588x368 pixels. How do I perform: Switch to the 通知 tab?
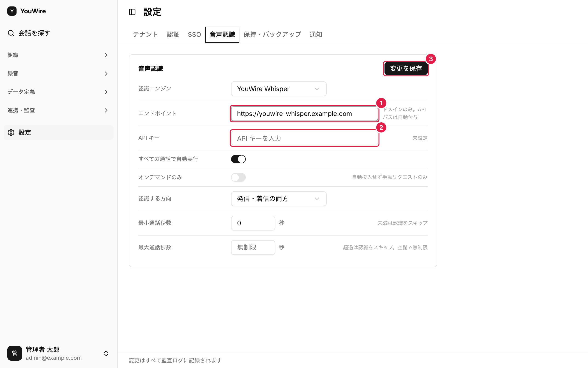316,34
